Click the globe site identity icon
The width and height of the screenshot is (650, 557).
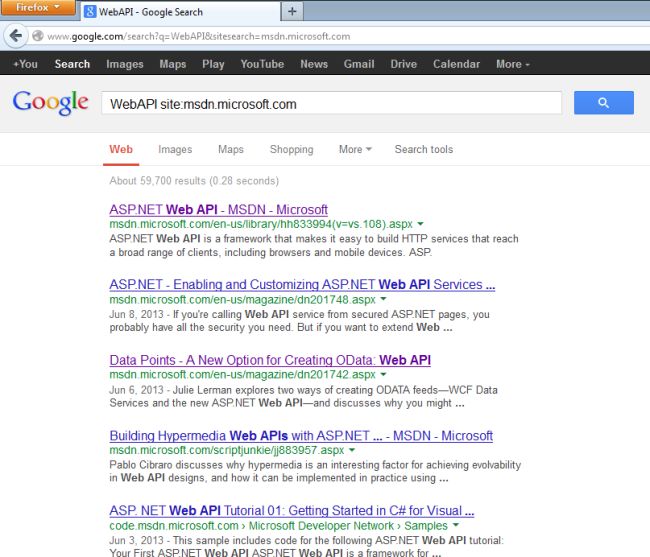[38, 36]
